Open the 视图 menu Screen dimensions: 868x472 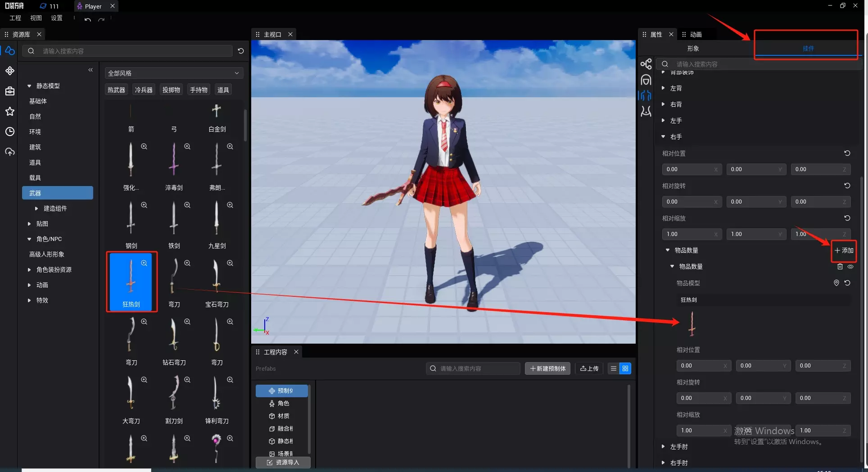pyautogui.click(x=36, y=18)
